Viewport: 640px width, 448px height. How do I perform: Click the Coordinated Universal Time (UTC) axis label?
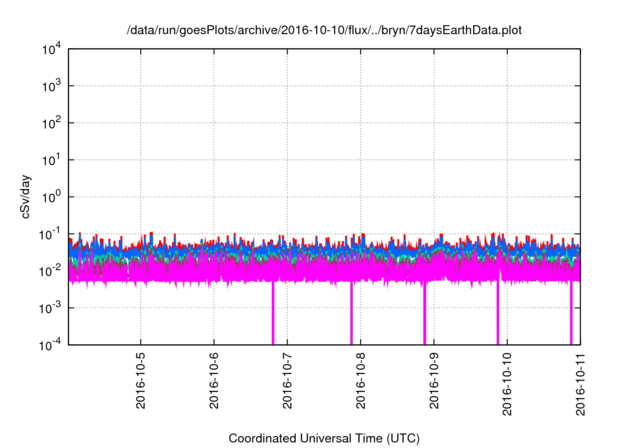click(324, 438)
